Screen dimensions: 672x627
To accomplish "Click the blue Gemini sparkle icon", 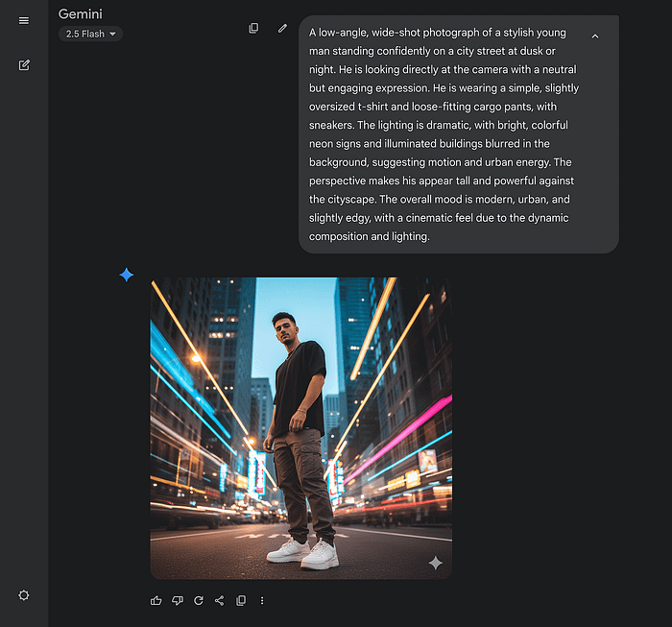I will pyautogui.click(x=127, y=276).
